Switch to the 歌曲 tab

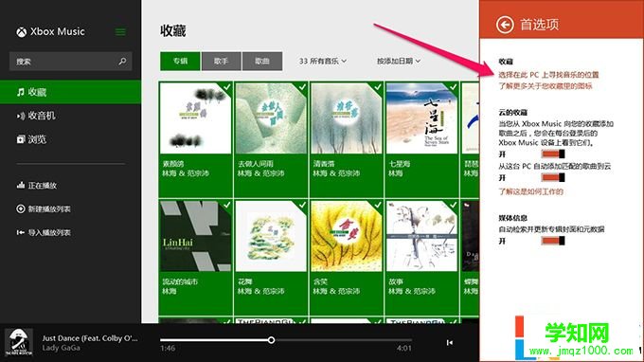pos(262,62)
